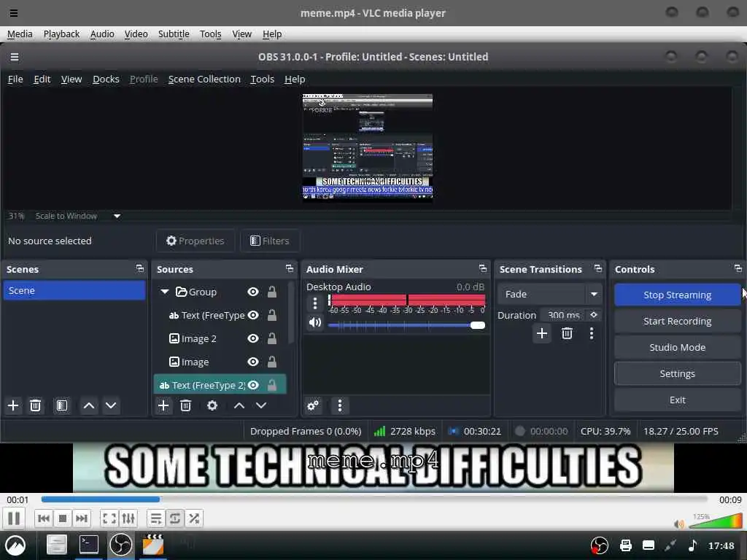Hide the Text (FreeType) source
The height and width of the screenshot is (560, 747).
pos(253,315)
